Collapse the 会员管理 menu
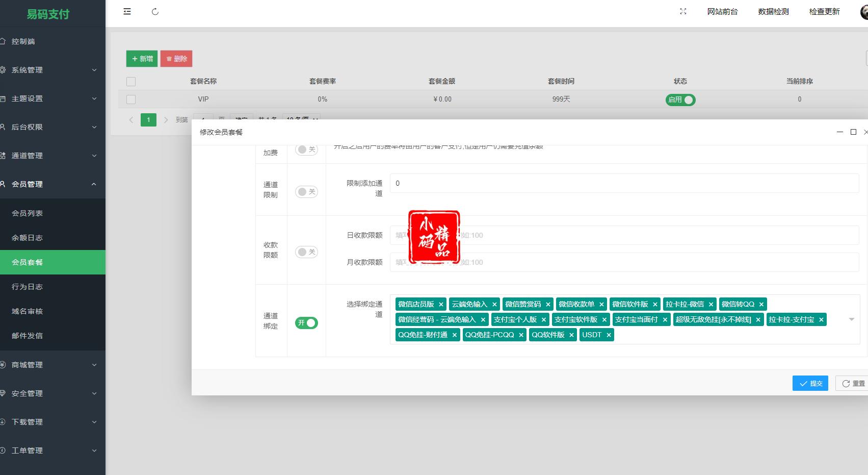The width and height of the screenshot is (868, 475). (52, 184)
